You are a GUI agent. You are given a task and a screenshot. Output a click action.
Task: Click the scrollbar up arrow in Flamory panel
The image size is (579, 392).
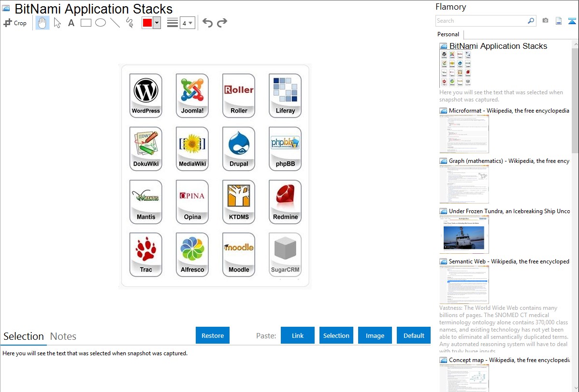pyautogui.click(x=575, y=44)
